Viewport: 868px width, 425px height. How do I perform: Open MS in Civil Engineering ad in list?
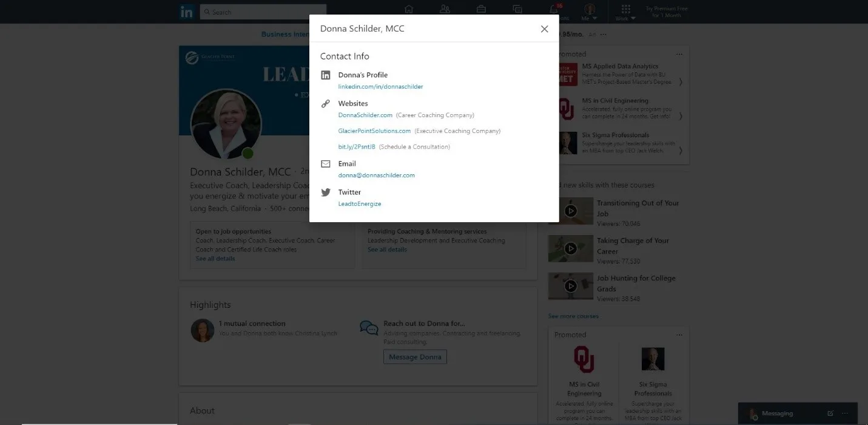[x=615, y=101]
